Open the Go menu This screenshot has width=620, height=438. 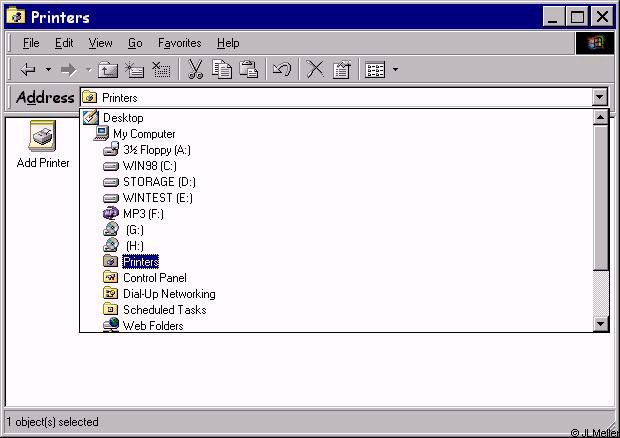[x=135, y=43]
